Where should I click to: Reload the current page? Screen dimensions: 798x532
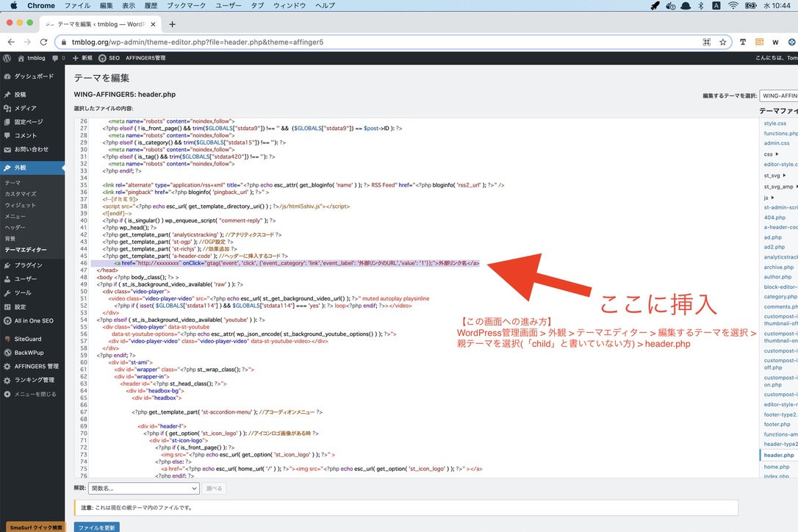44,43
